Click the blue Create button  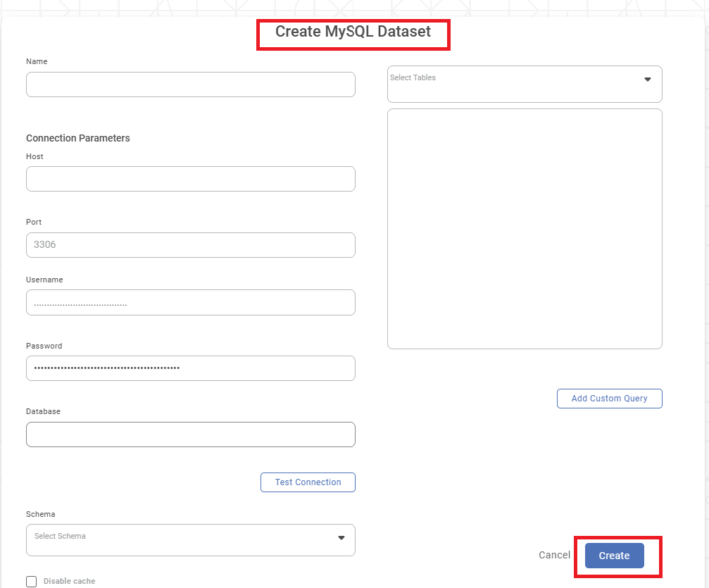pos(614,556)
